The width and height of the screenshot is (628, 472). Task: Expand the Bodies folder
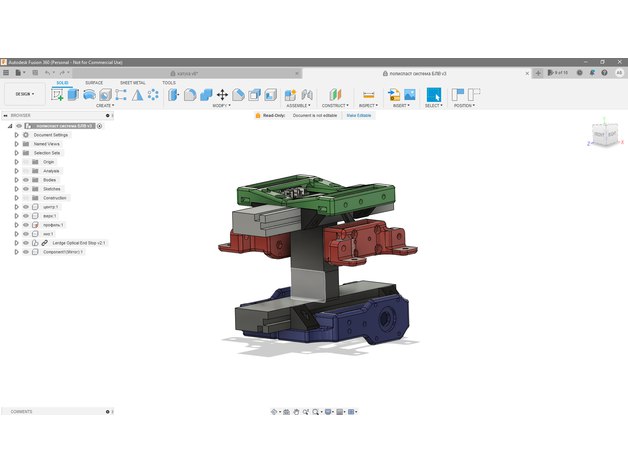click(x=16, y=180)
